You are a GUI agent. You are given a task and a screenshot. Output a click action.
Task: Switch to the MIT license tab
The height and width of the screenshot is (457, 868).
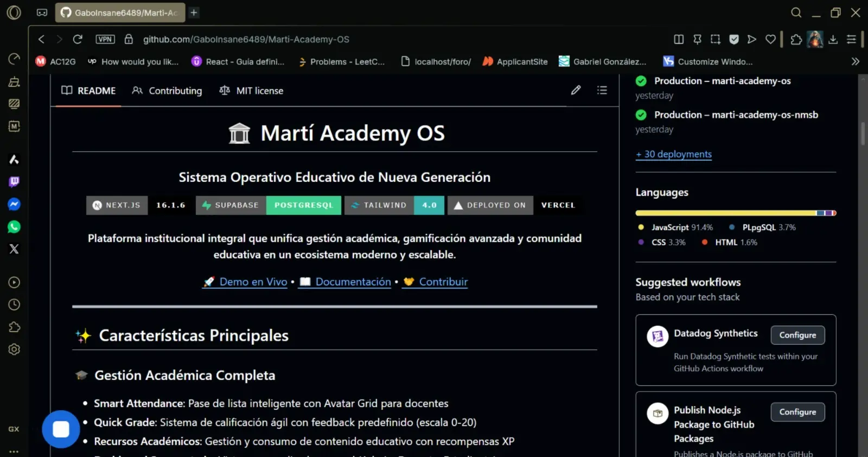[251, 91]
